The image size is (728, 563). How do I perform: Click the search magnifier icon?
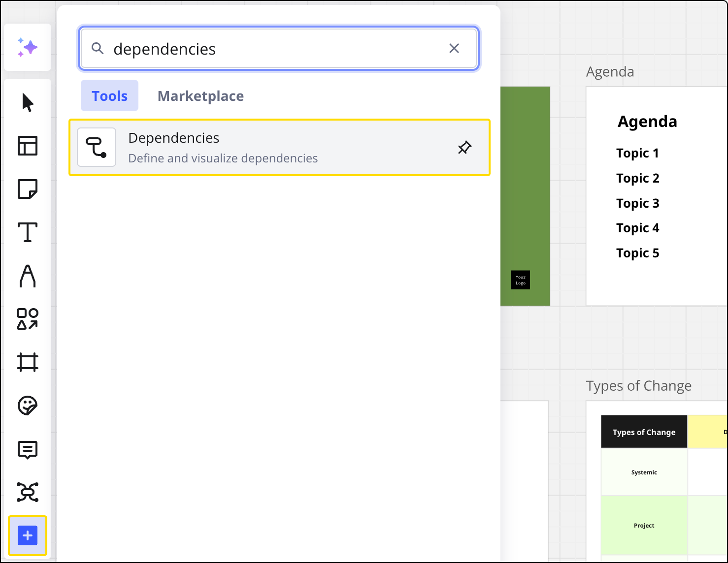pyautogui.click(x=98, y=48)
